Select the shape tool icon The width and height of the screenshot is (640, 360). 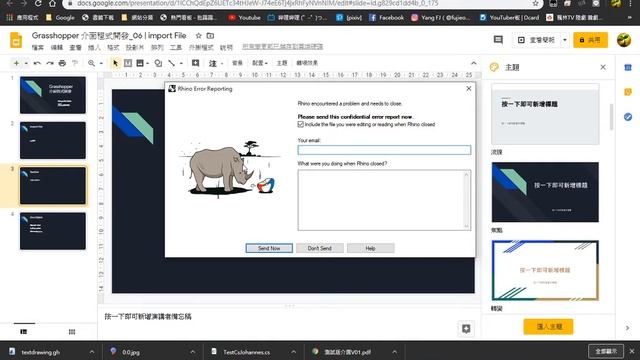(158, 63)
